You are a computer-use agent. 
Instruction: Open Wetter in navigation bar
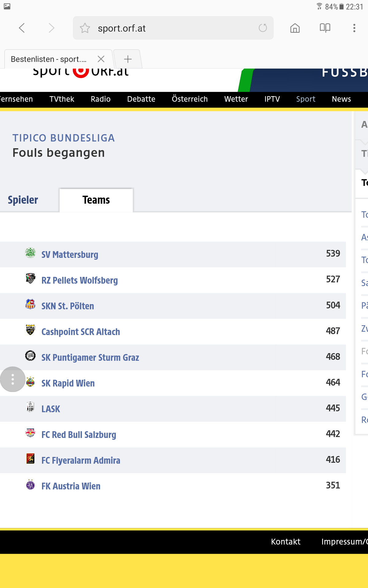pos(236,99)
